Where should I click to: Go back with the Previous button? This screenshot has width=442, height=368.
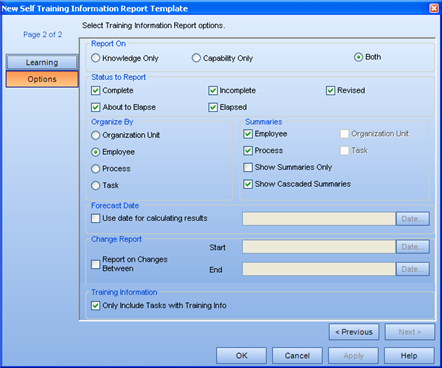(x=354, y=332)
